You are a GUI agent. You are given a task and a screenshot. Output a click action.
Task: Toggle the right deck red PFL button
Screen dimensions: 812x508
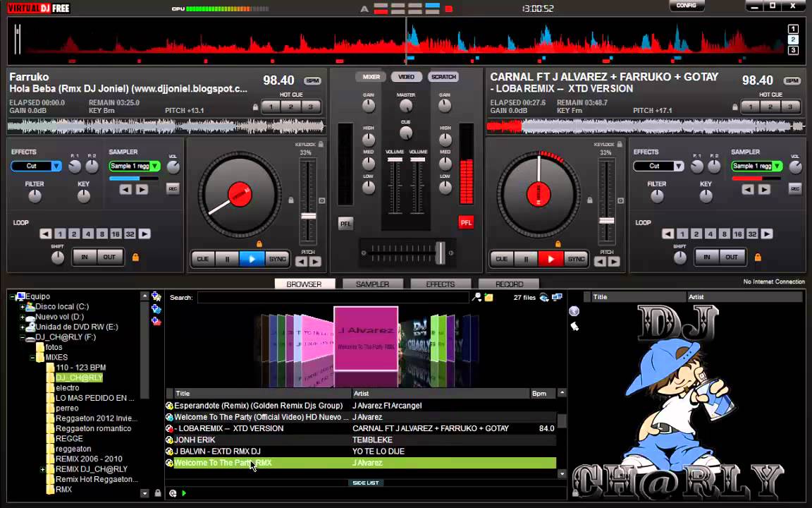tap(466, 222)
